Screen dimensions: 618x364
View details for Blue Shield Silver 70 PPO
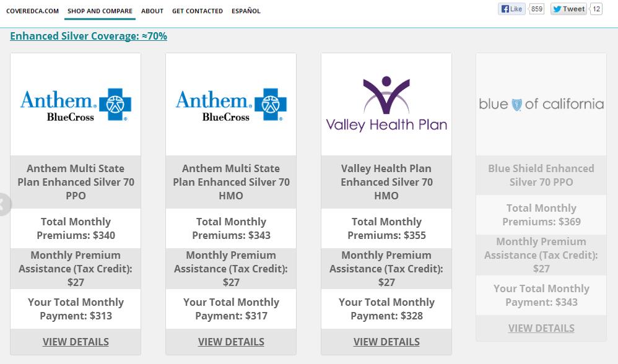541,328
